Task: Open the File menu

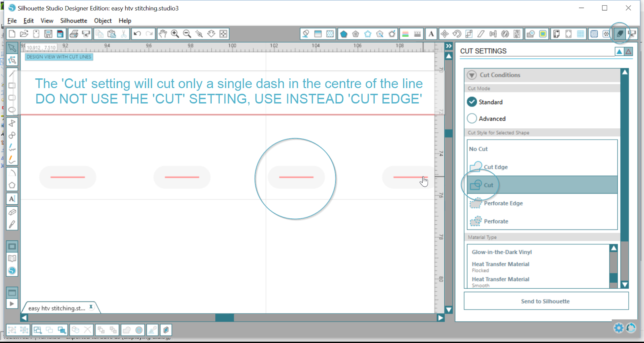Action: point(12,21)
